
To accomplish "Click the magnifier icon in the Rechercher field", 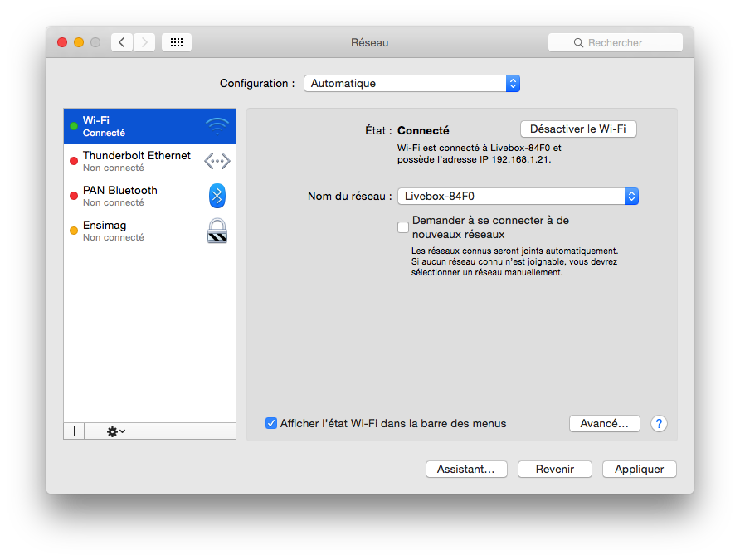I will click(x=578, y=43).
